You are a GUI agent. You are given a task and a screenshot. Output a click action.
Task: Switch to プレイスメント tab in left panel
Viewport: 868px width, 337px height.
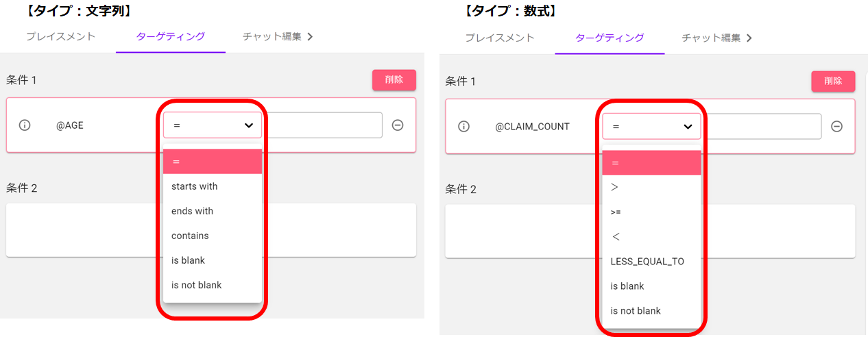pos(60,37)
